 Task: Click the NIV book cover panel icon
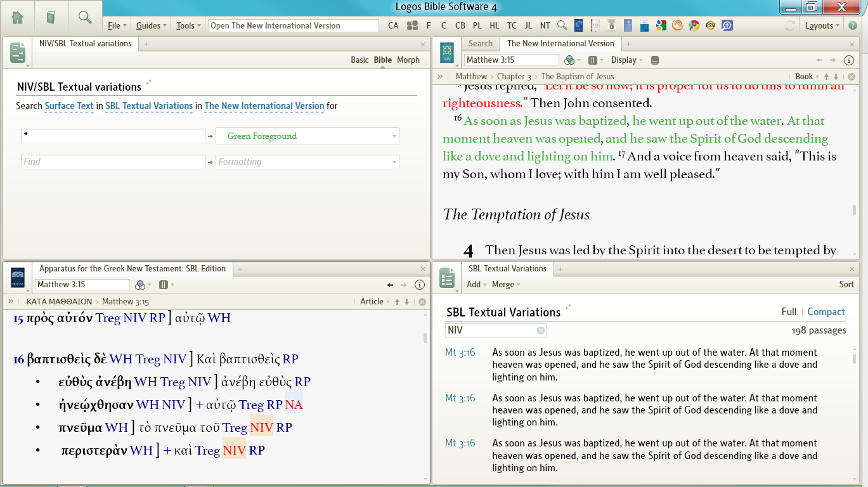[x=447, y=52]
